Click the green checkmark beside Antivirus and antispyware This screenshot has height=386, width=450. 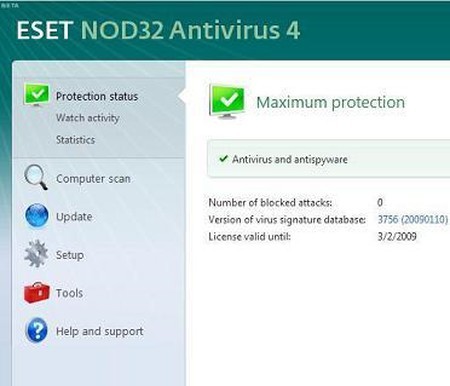[x=223, y=159]
